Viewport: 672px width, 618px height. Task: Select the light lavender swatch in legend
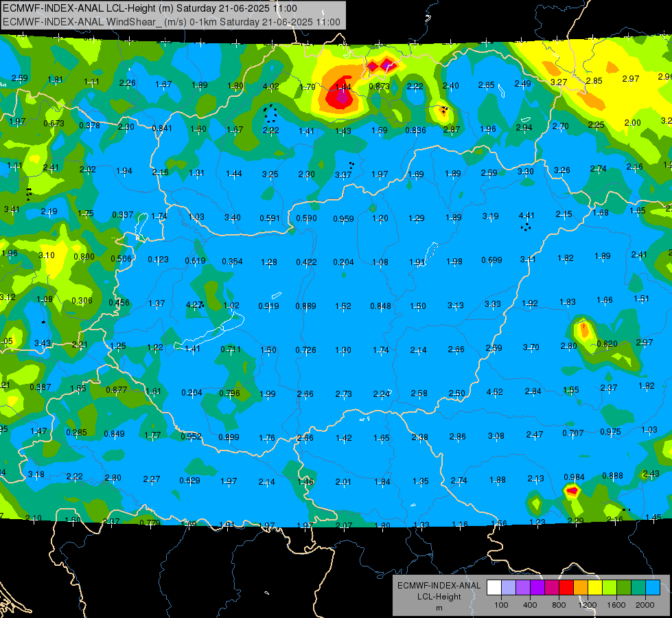(509, 588)
